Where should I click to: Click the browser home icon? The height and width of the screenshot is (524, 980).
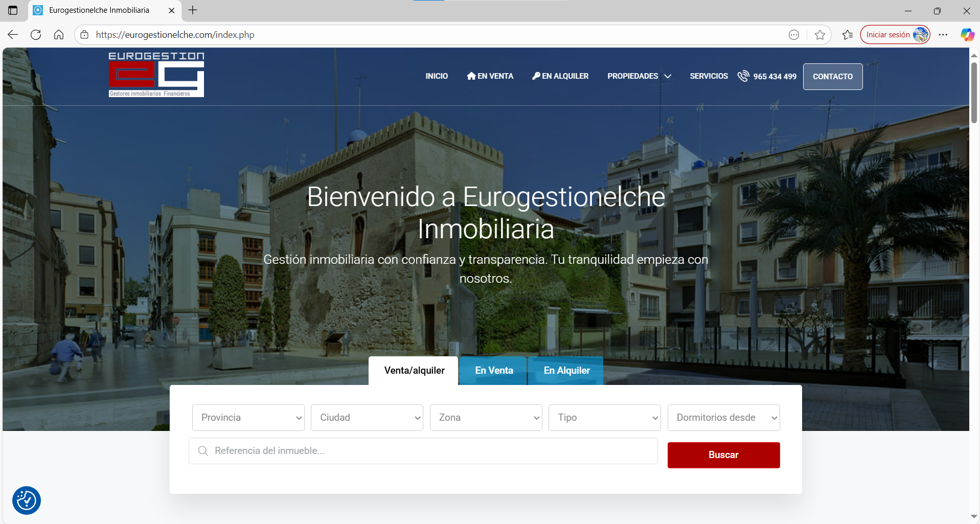tap(59, 34)
